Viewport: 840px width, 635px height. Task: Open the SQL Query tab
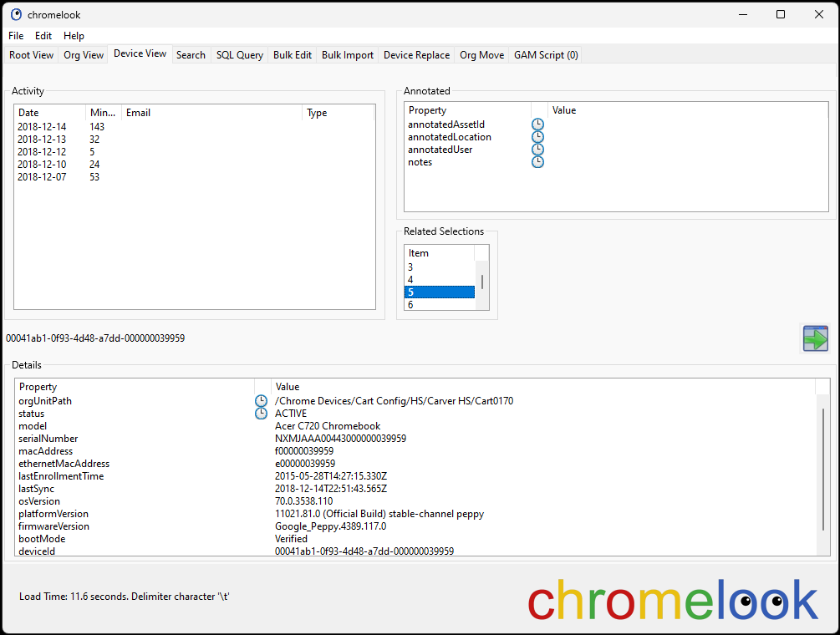pos(240,55)
